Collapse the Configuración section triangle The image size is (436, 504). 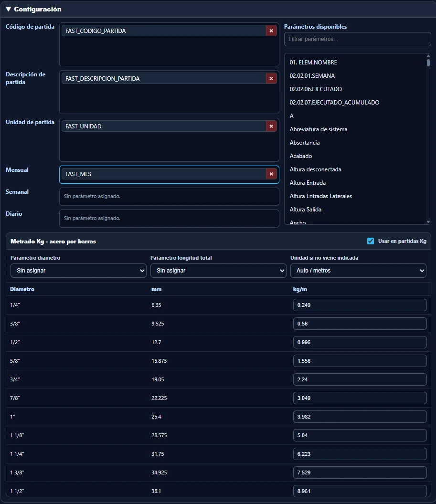(9, 9)
